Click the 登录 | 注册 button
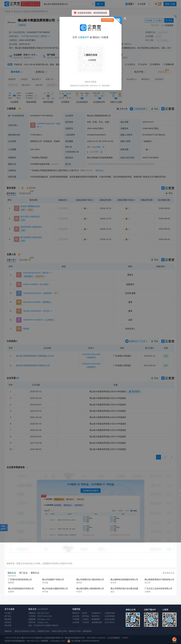 tap(170, 4)
